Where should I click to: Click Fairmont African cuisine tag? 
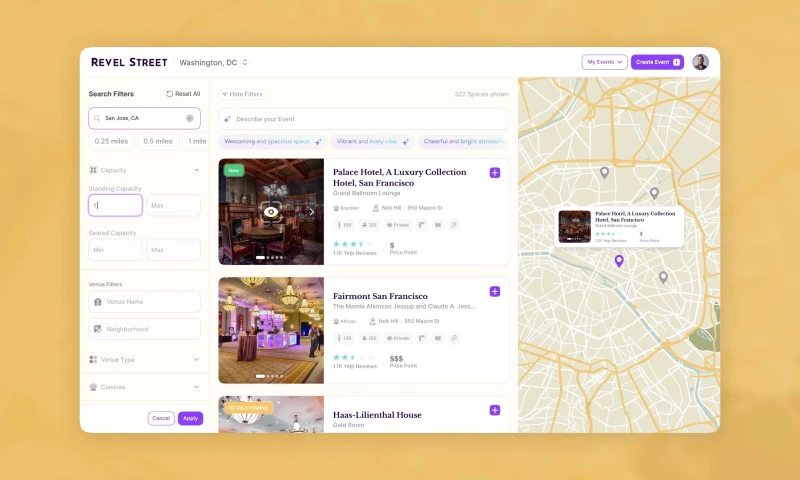344,321
